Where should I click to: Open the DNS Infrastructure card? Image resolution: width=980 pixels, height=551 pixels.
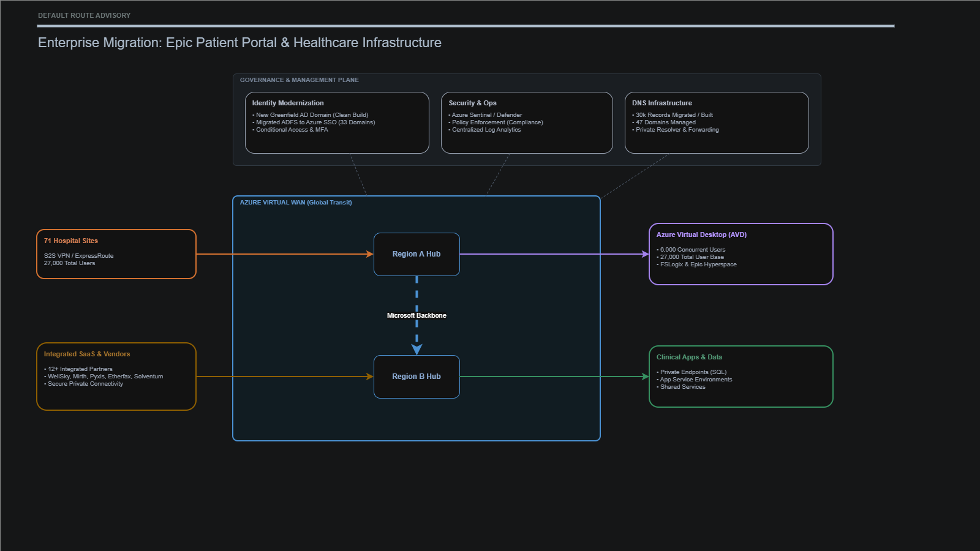(x=717, y=122)
